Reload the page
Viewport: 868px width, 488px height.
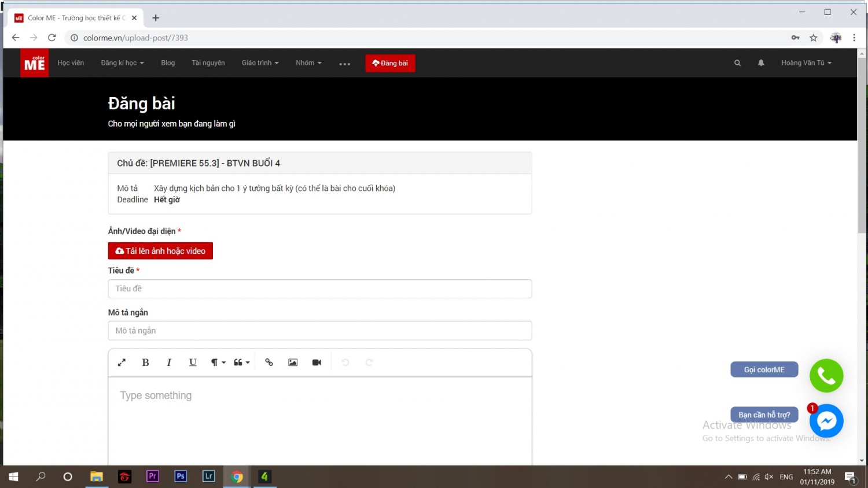[x=52, y=38]
